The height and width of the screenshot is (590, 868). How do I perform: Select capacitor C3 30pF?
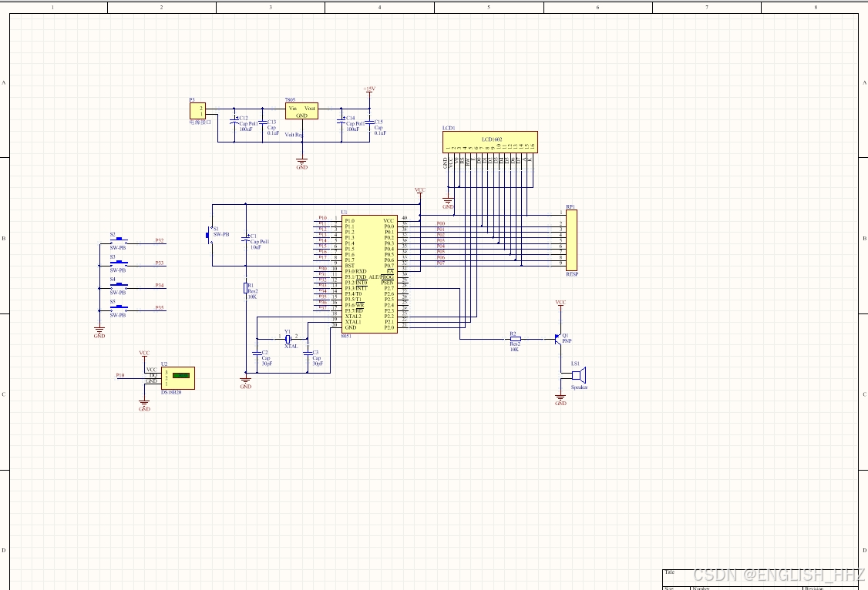coord(308,353)
